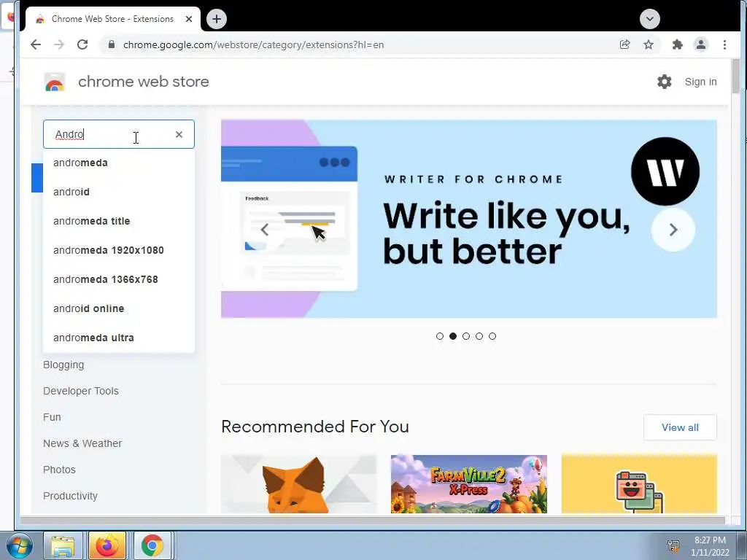Select the third carousel dot
The height and width of the screenshot is (560, 747).
click(466, 336)
